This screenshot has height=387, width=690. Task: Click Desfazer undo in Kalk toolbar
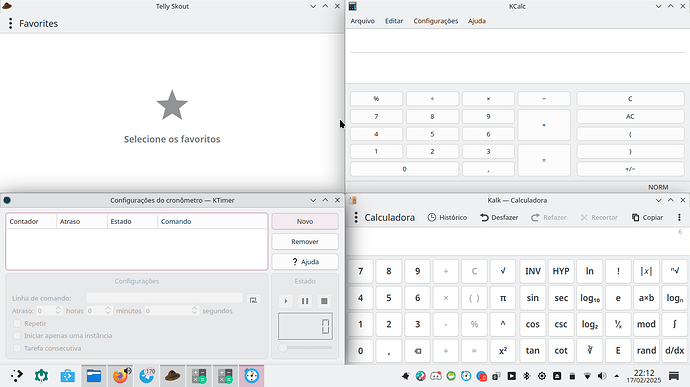point(499,217)
